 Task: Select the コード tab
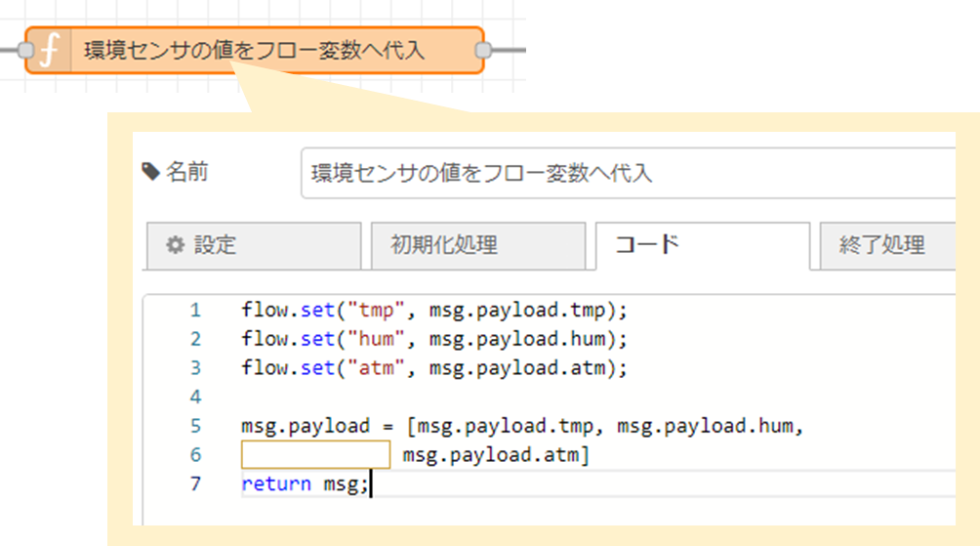pos(703,245)
